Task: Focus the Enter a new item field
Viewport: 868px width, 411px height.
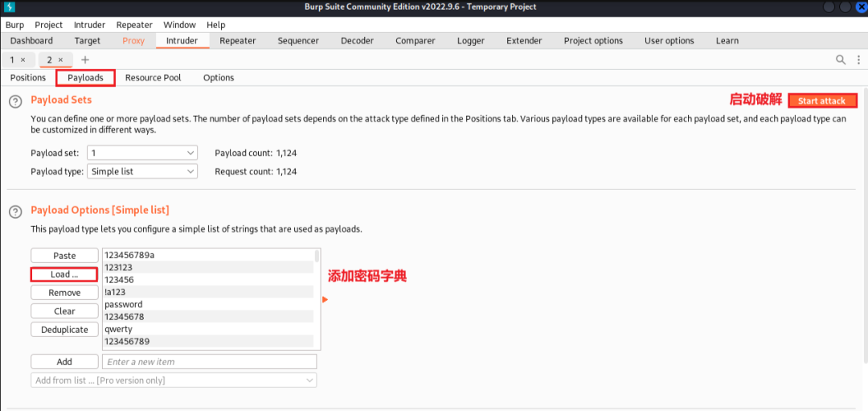Action: point(209,362)
